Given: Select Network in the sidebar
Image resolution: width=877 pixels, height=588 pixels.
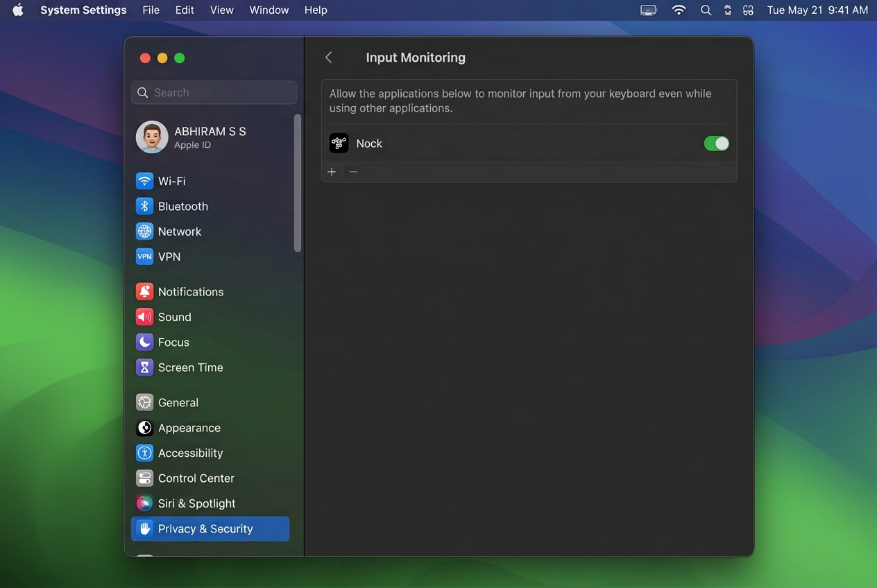Looking at the screenshot, I should (210, 232).
